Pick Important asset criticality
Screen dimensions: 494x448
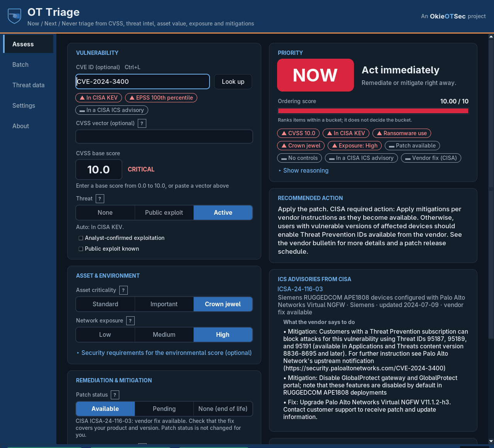164,304
